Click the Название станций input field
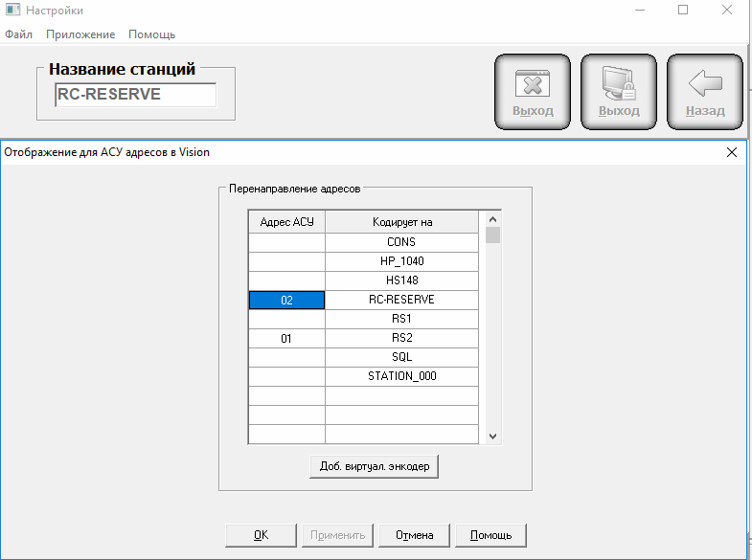 (136, 95)
